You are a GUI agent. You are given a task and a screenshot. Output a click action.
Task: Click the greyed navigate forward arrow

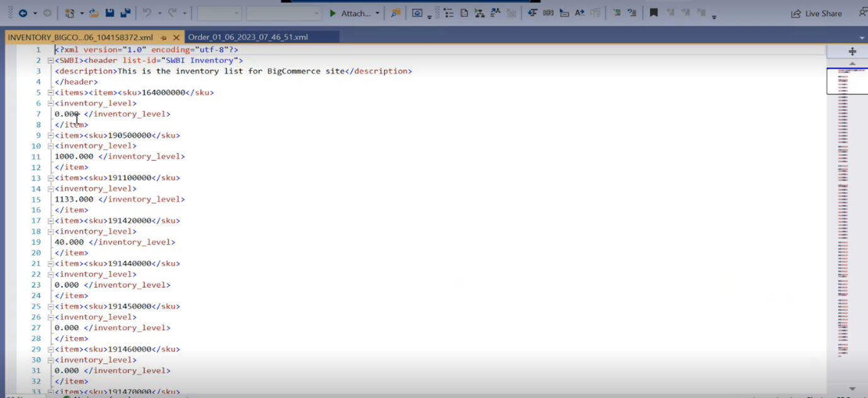47,13
